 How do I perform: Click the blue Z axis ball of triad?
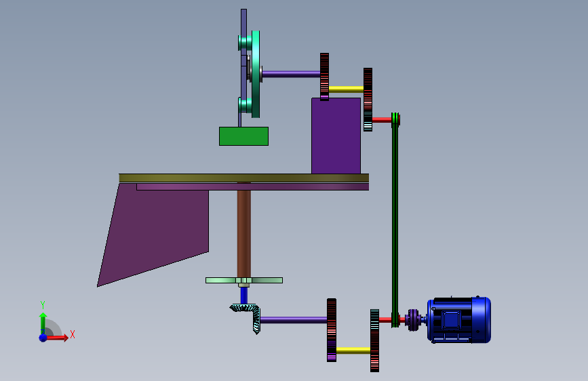[43, 338]
